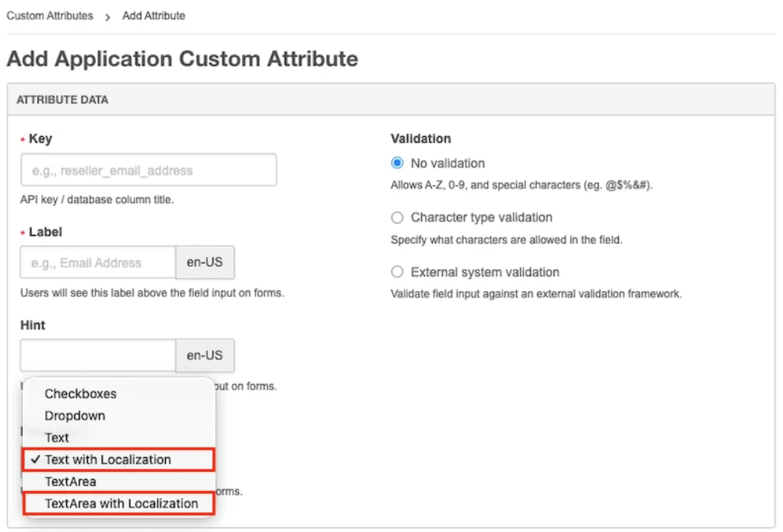Select the No validation radio button
Image resolution: width=783 pixels, height=532 pixels.
point(398,163)
